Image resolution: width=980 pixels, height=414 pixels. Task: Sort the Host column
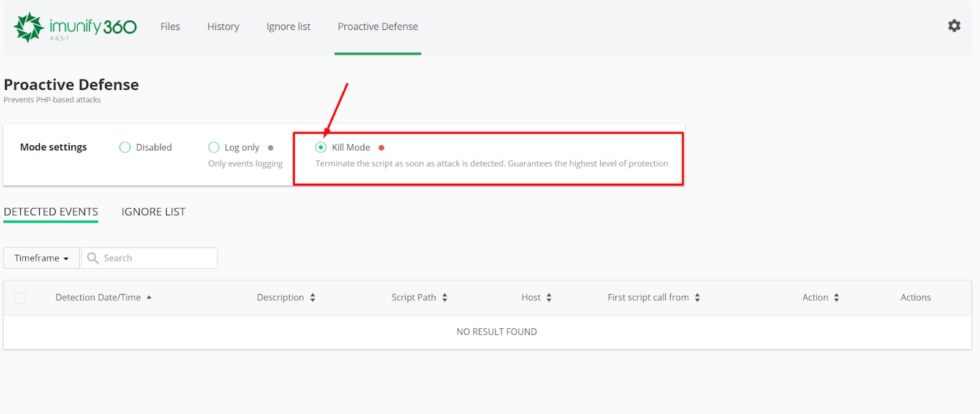click(549, 298)
